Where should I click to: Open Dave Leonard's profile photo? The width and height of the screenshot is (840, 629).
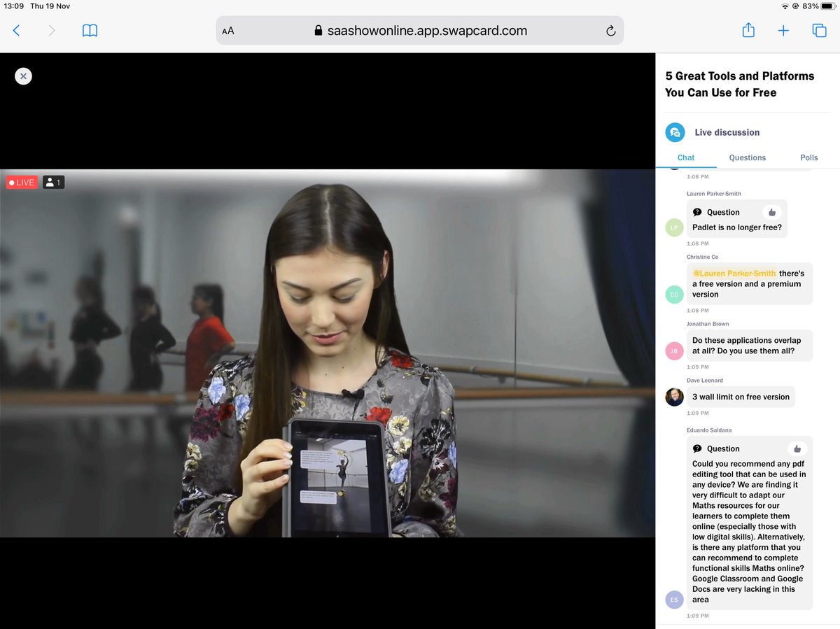click(x=674, y=397)
